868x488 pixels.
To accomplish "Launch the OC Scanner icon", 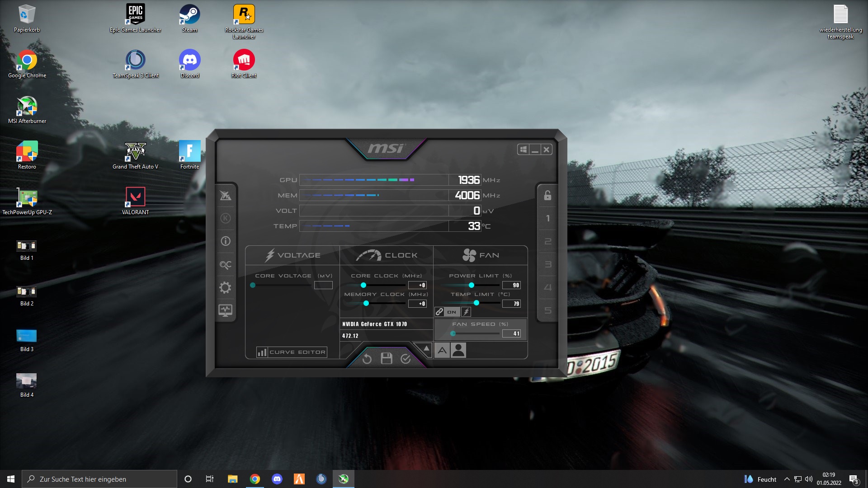I will pyautogui.click(x=225, y=265).
